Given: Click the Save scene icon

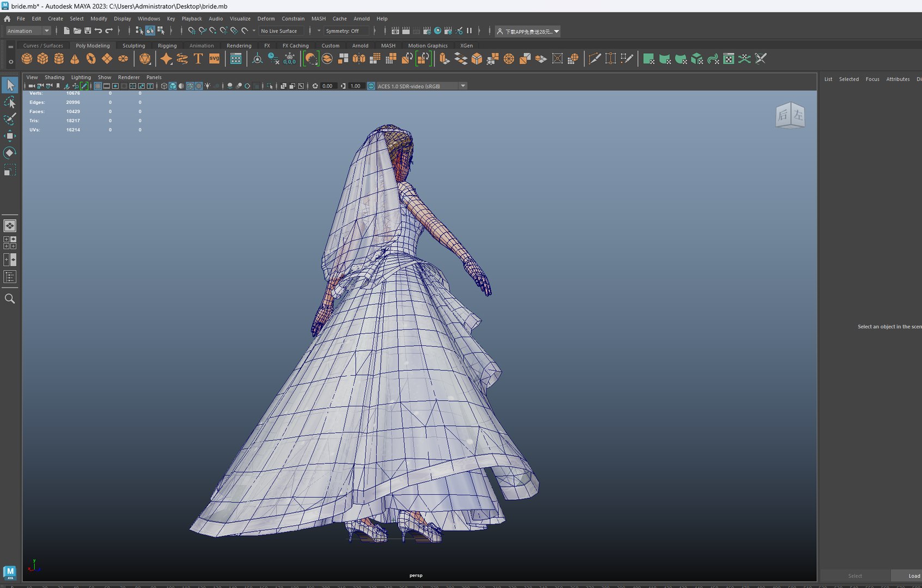Looking at the screenshot, I should tap(87, 31).
